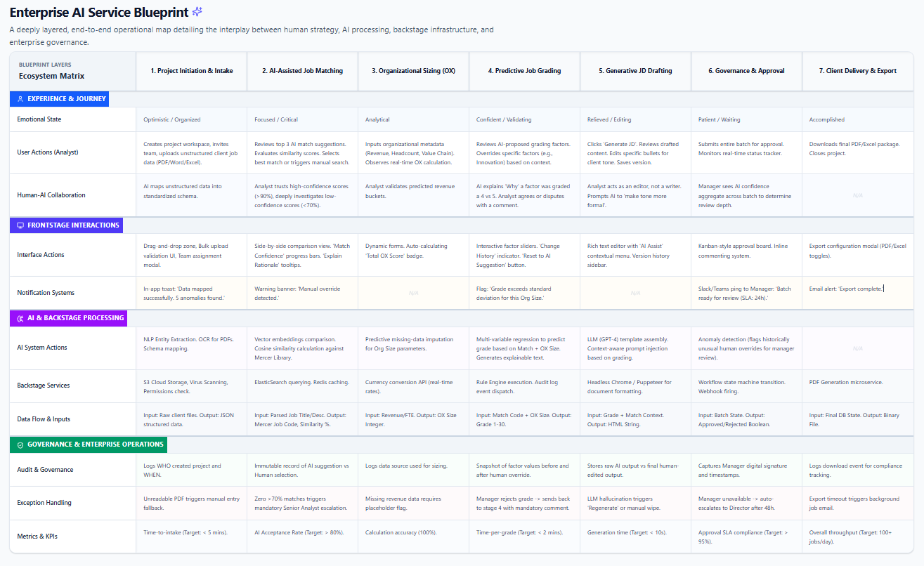Click the cell 'Email alert: Export complete.'
The width and height of the screenshot is (924, 566).
pos(857,293)
